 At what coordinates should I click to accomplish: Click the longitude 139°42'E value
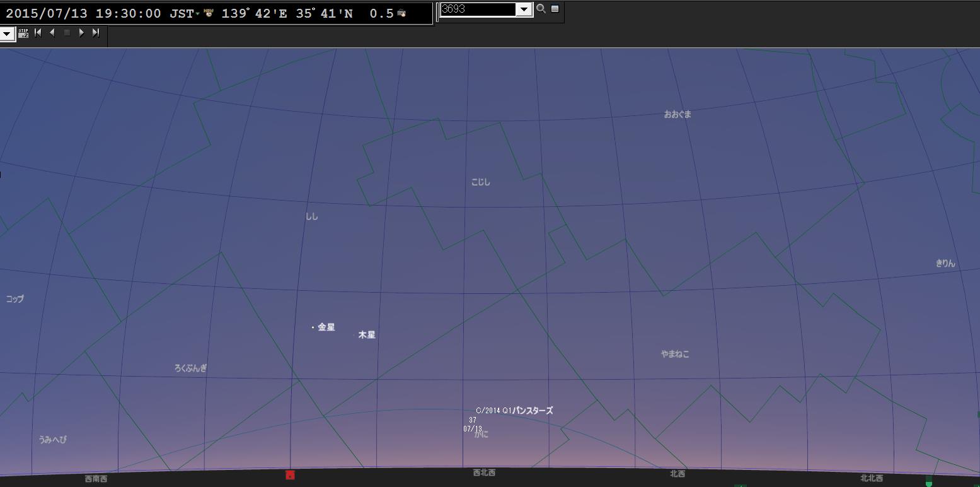254,13
